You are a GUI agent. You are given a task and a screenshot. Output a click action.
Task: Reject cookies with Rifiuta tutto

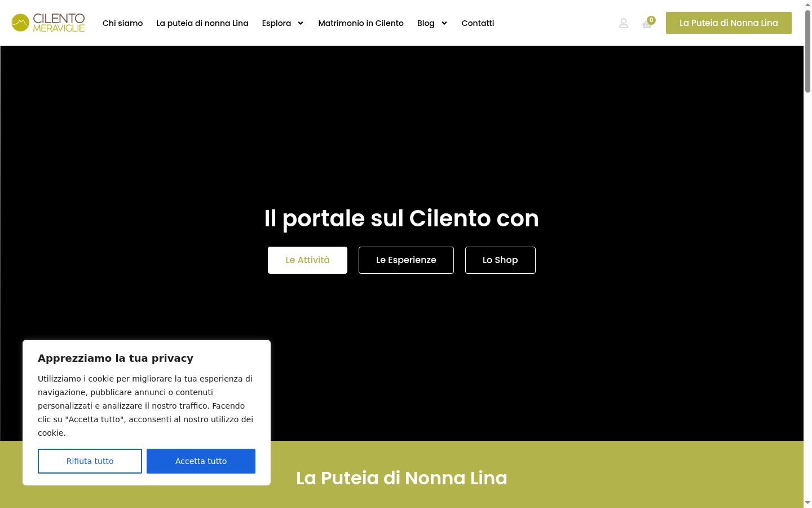pos(90,461)
